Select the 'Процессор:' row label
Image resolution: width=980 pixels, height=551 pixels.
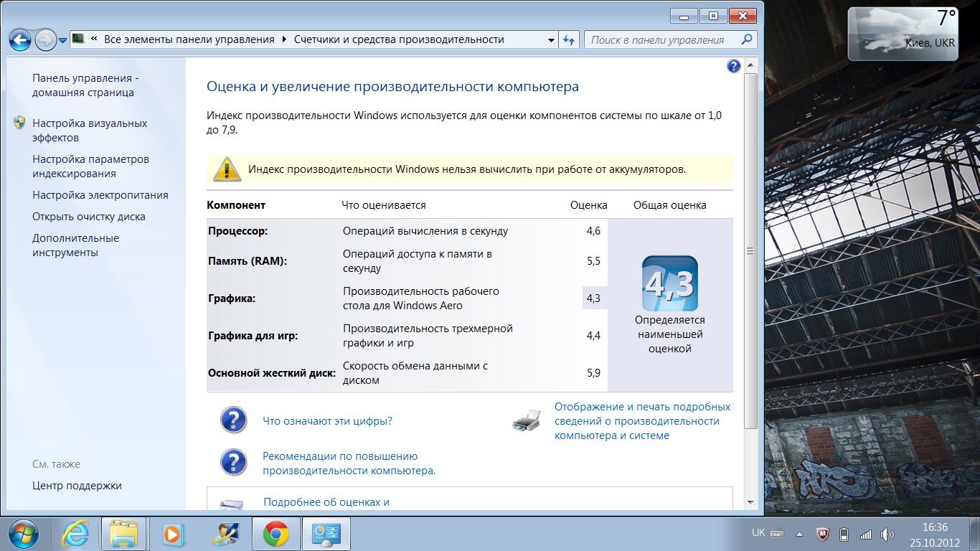(237, 231)
